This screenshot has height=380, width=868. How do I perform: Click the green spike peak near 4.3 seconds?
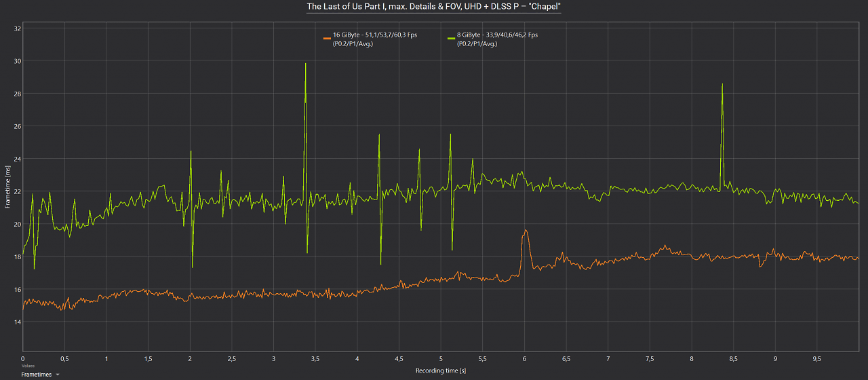(x=379, y=136)
